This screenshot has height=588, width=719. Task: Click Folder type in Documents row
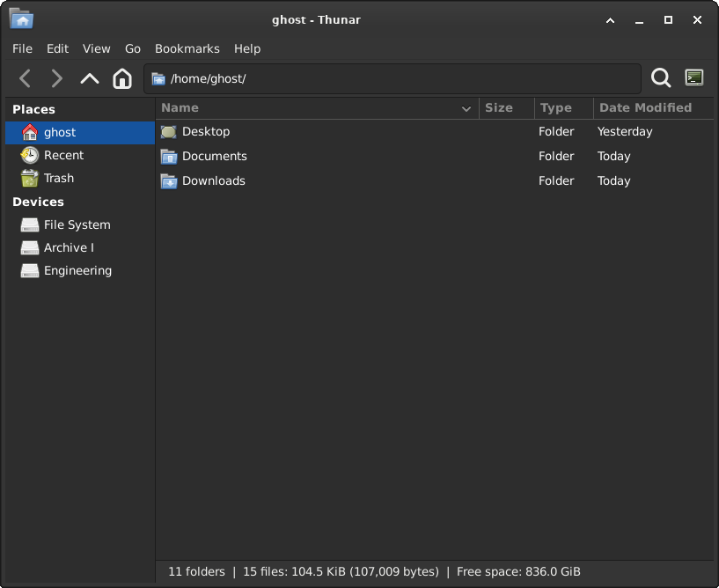[556, 157]
